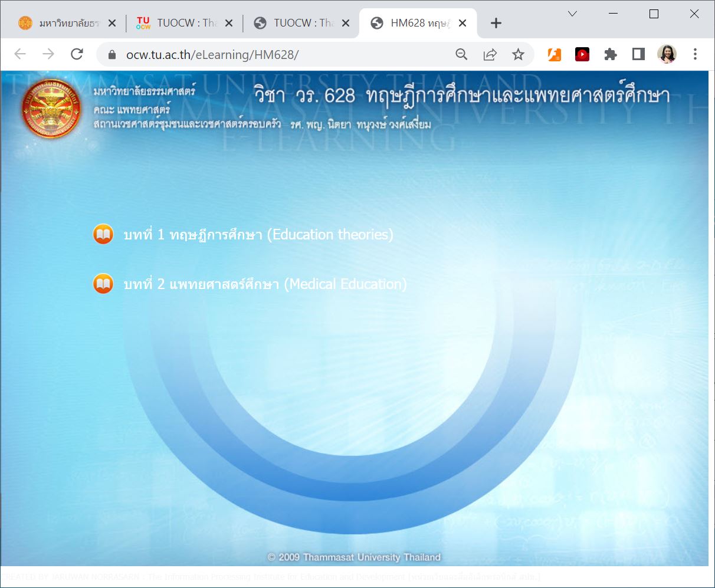This screenshot has width=715, height=588.
Task: Close the active HM628 tab
Action: click(463, 23)
